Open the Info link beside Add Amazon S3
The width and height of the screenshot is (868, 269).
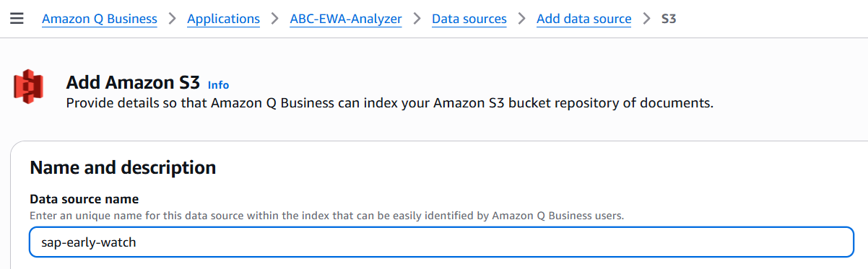point(218,85)
